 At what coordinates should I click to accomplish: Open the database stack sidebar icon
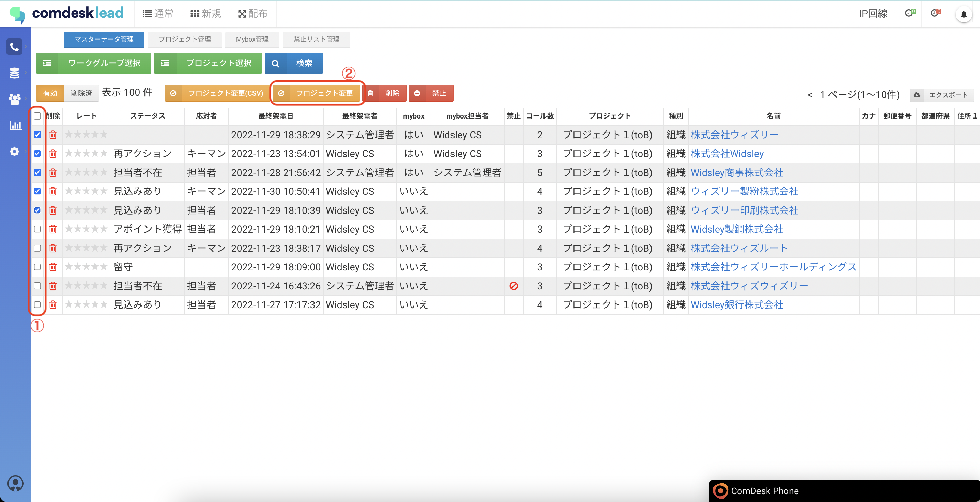14,73
